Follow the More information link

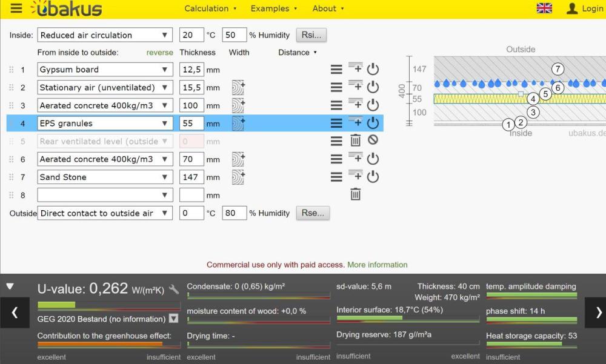pyautogui.click(x=377, y=265)
